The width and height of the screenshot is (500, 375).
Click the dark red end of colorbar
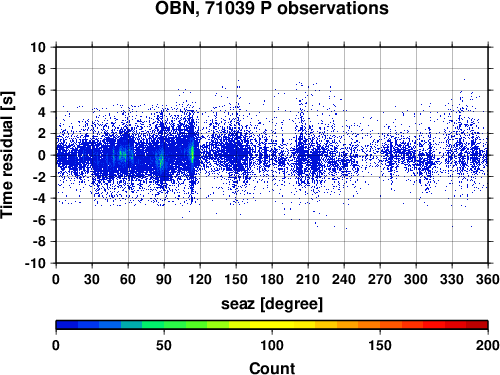[477, 325]
